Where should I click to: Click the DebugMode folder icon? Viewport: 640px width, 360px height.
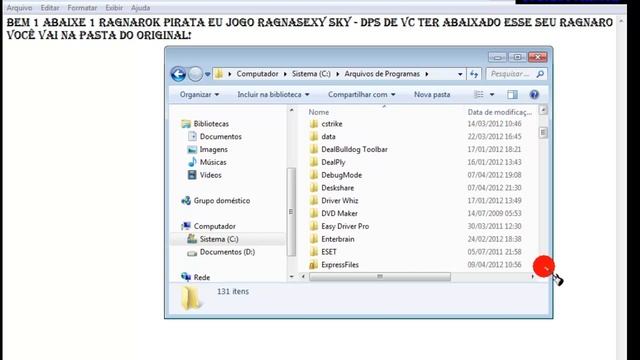[313, 175]
